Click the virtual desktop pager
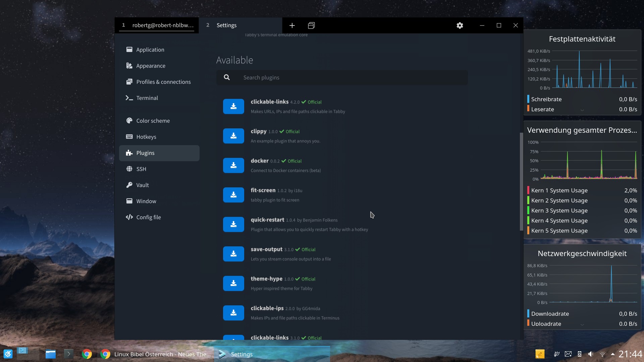644x362 pixels. pyautogui.click(x=28, y=354)
